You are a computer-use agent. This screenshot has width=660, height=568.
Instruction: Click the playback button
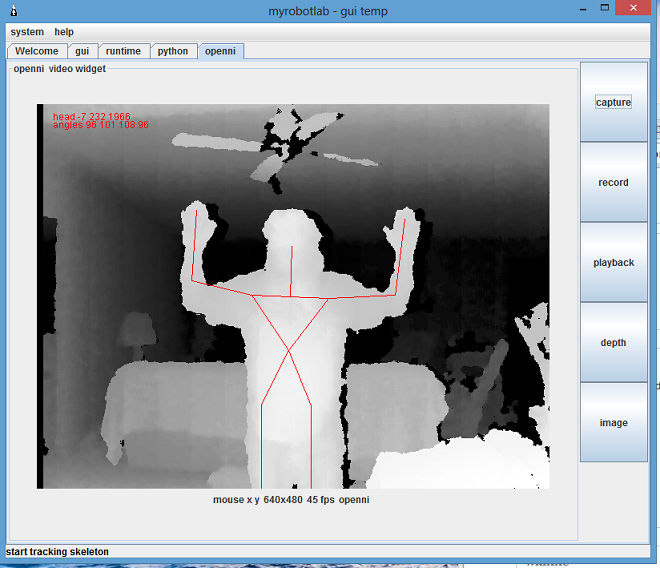pyautogui.click(x=613, y=263)
